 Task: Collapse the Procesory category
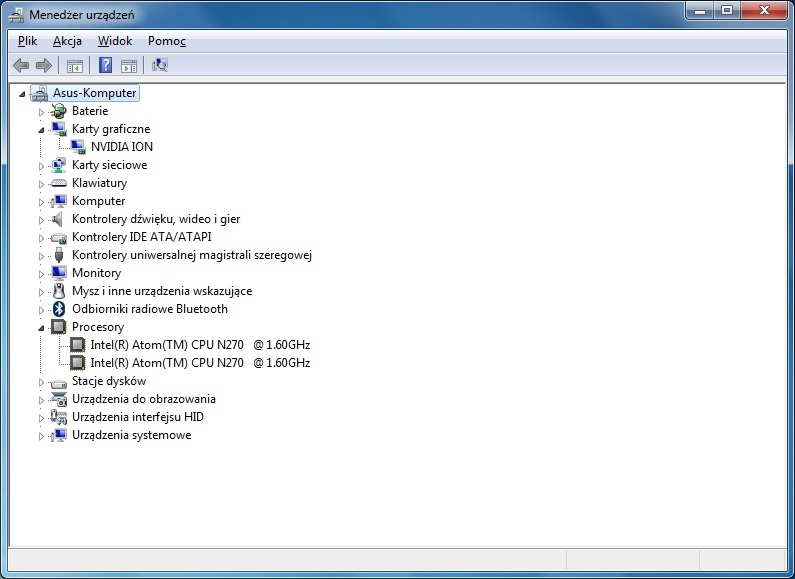tap(42, 328)
